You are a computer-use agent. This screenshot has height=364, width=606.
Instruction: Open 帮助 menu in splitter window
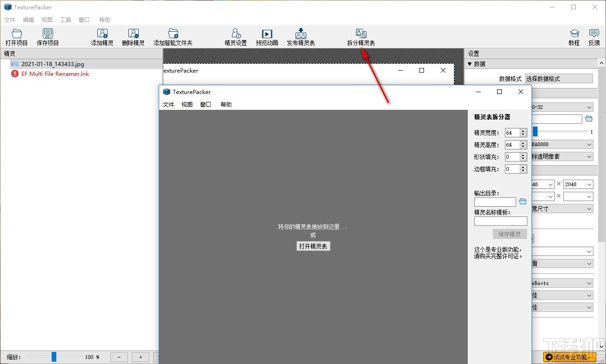(226, 105)
